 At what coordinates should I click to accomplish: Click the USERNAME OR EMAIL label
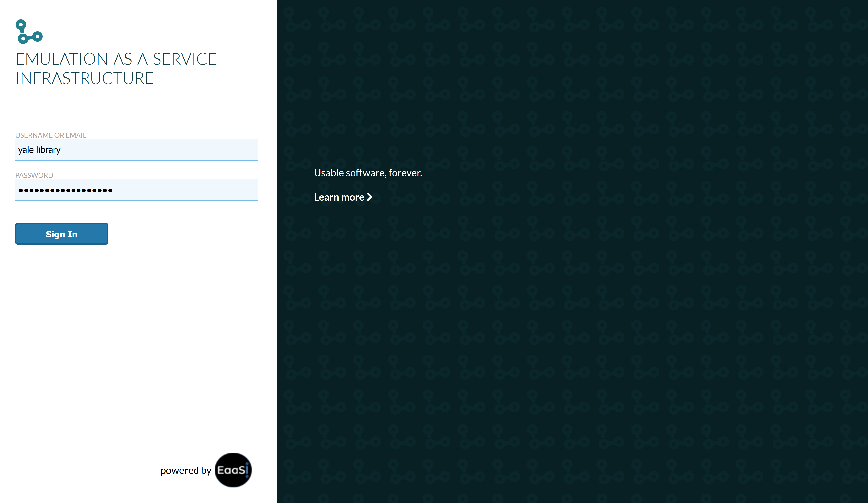pos(51,135)
